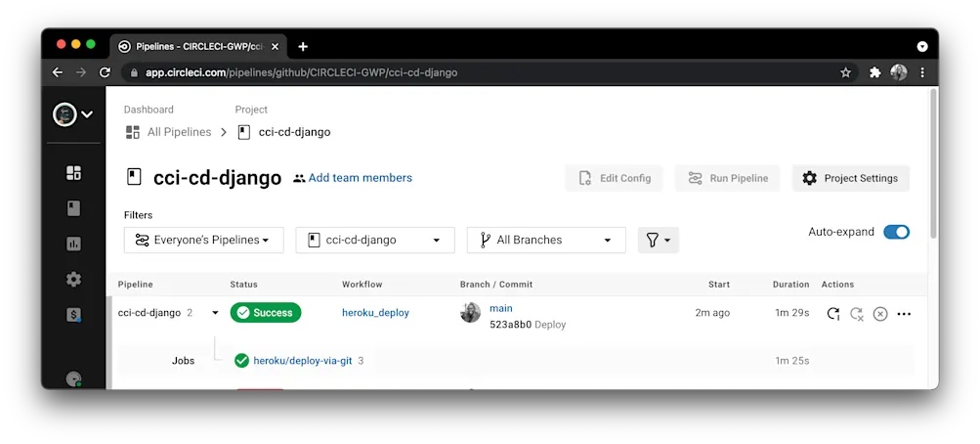This screenshot has height=444, width=980.
Task: Open the Everyone's Pipelines filter dropdown
Action: [204, 241]
